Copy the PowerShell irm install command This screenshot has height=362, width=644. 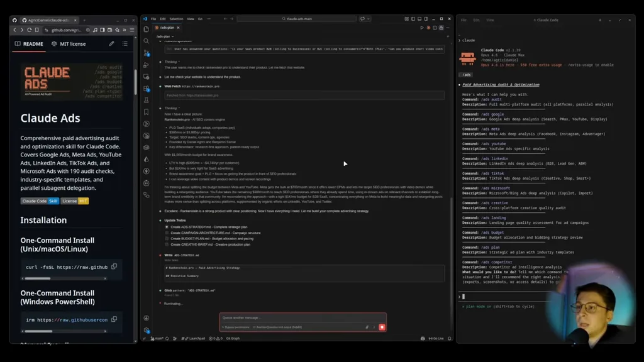pos(114,319)
